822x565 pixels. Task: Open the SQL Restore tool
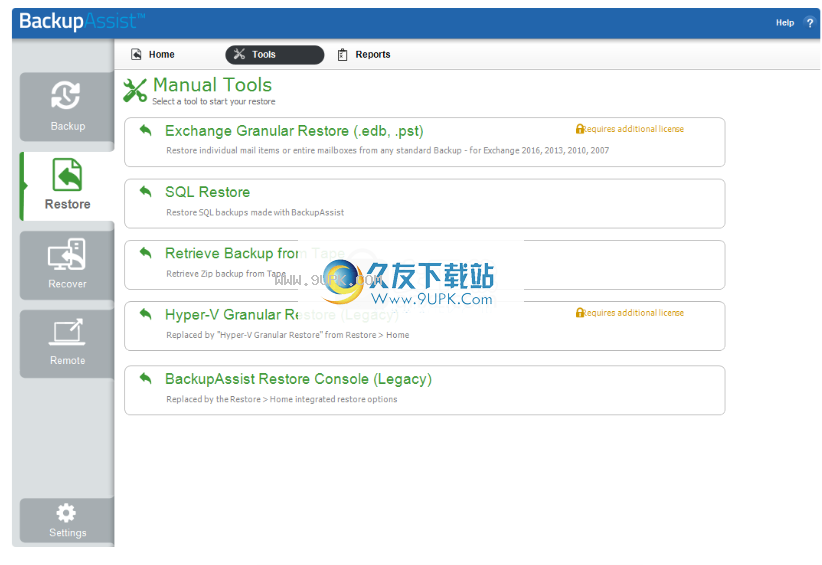[425, 203]
